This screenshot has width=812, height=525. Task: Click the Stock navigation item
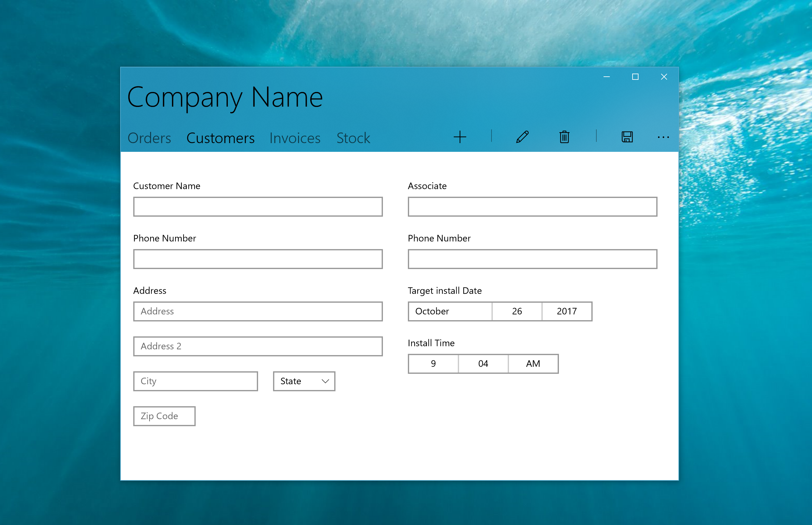[353, 137]
